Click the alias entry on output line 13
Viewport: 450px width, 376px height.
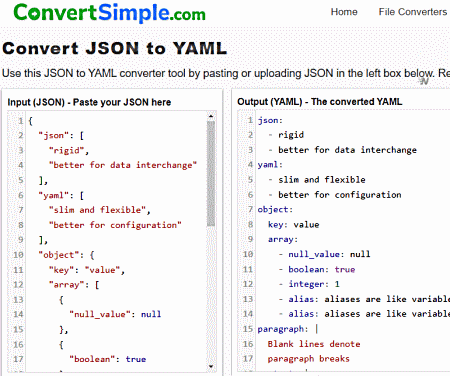pos(364,299)
